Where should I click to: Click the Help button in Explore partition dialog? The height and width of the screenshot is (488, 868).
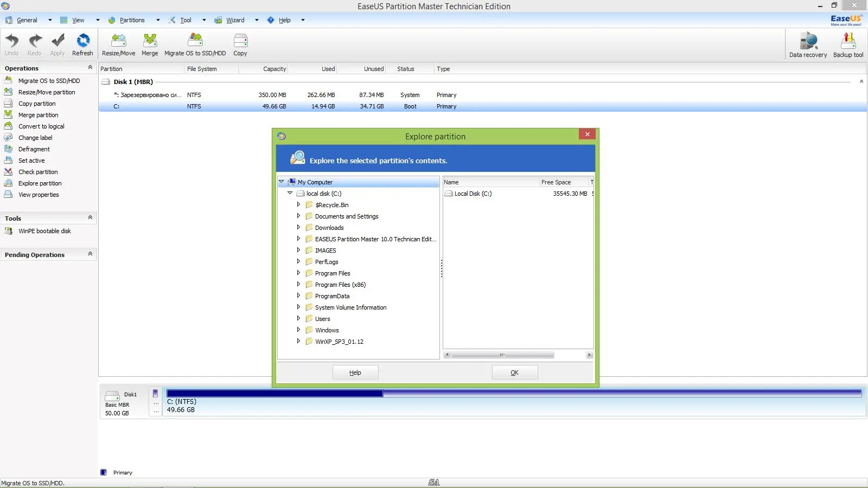(355, 373)
